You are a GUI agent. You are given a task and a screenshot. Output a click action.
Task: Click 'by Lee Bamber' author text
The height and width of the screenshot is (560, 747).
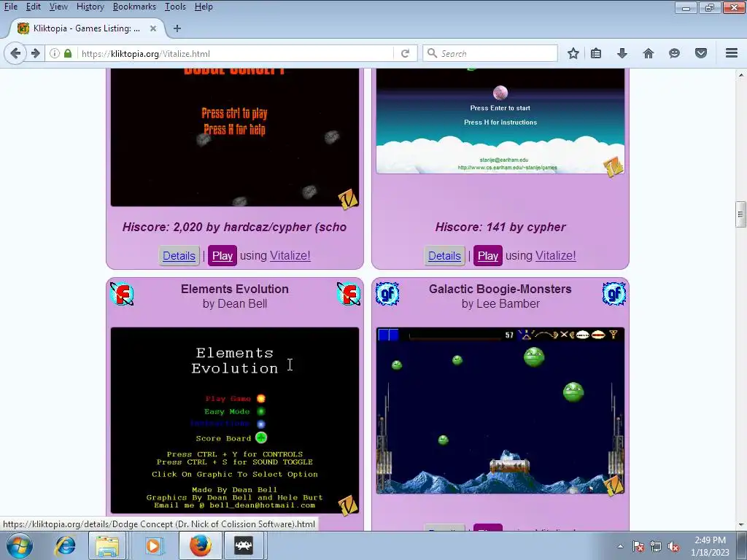click(500, 304)
